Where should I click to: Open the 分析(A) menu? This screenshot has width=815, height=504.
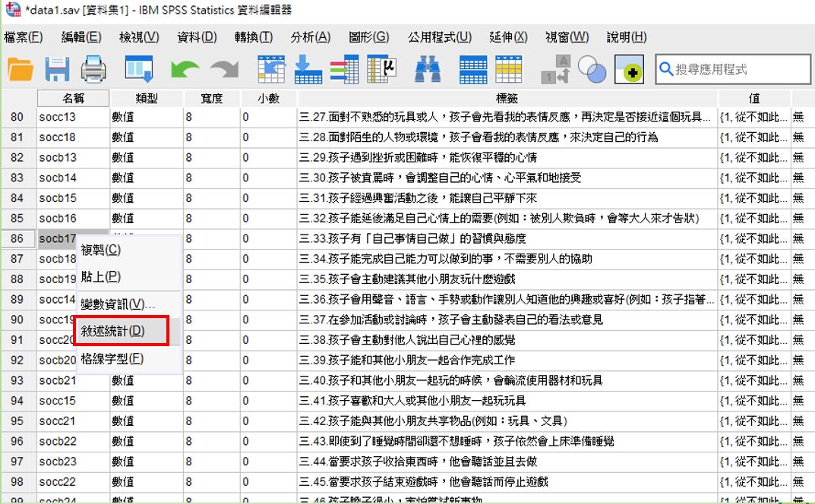(x=311, y=37)
